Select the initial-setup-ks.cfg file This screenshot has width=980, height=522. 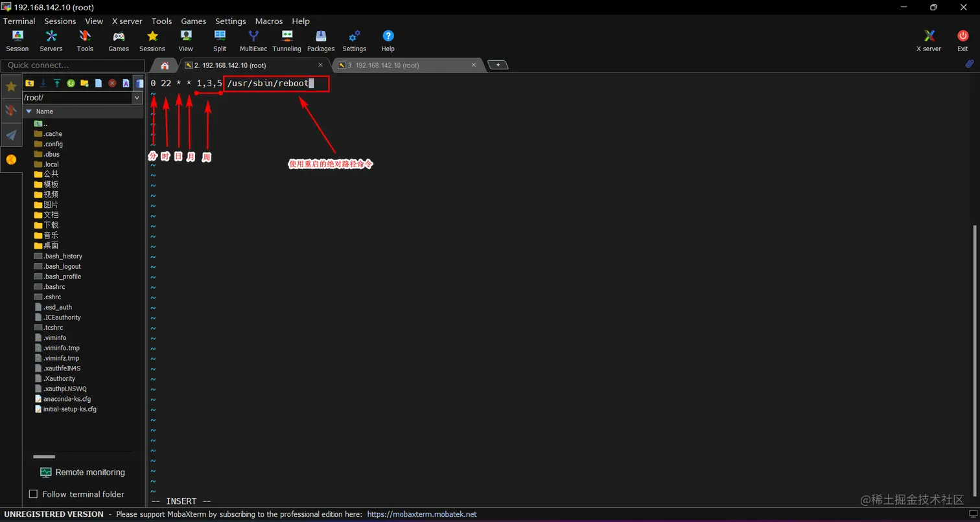click(x=65, y=409)
